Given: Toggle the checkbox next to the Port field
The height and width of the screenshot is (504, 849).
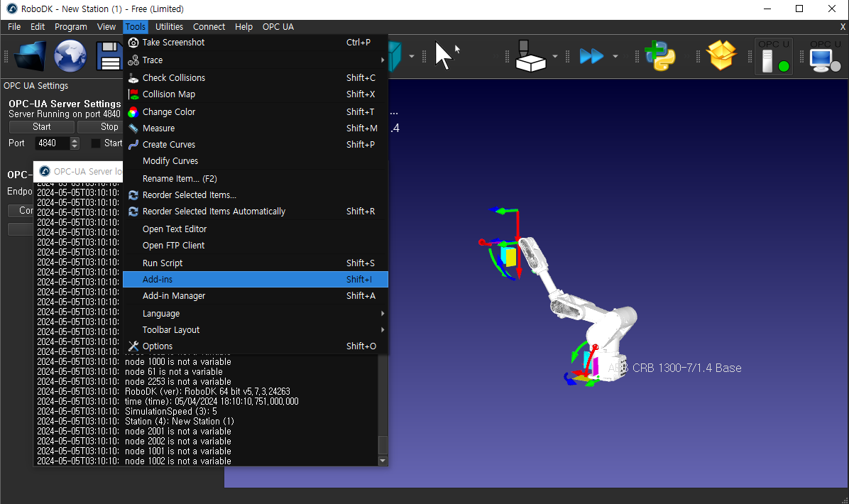Looking at the screenshot, I should click(x=95, y=143).
